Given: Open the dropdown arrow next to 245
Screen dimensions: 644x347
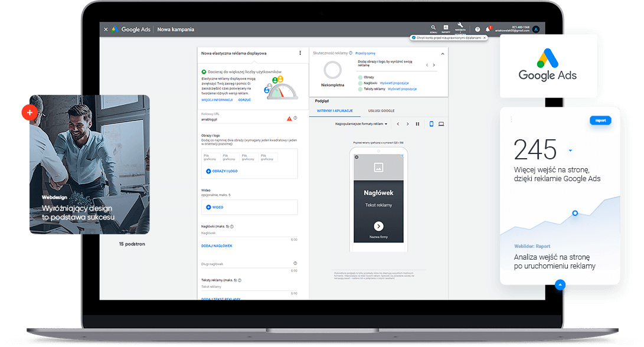Looking at the screenshot, I should pos(570,150).
